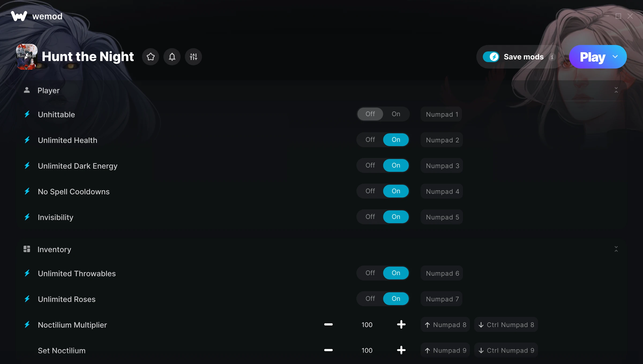The height and width of the screenshot is (364, 643).
Task: Open the mod settings sliders icon
Action: pos(193,57)
